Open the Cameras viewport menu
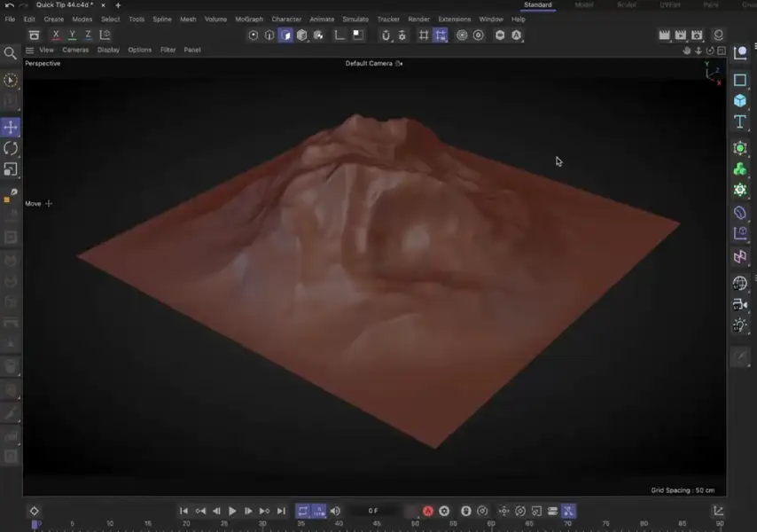 [75, 50]
